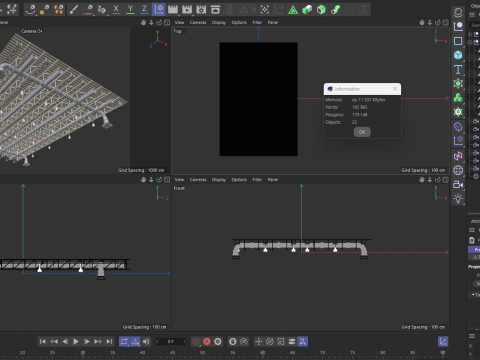Click the green effector gear icon
Screen dimensions: 480x360
click(458, 112)
